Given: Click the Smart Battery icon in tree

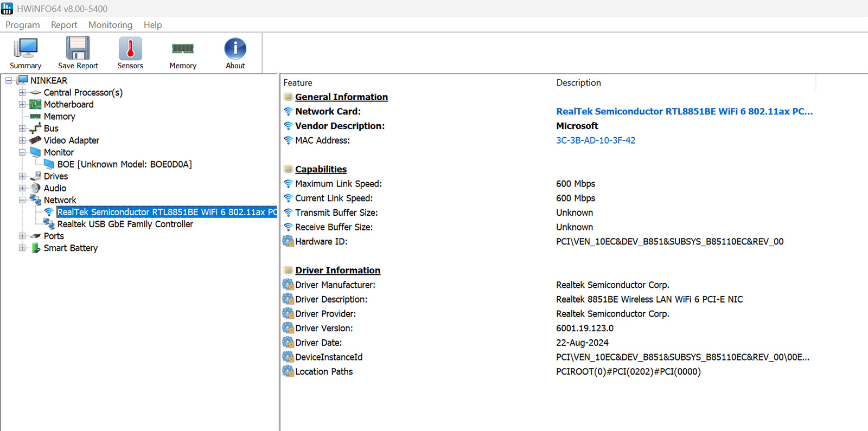Looking at the screenshot, I should [36, 248].
